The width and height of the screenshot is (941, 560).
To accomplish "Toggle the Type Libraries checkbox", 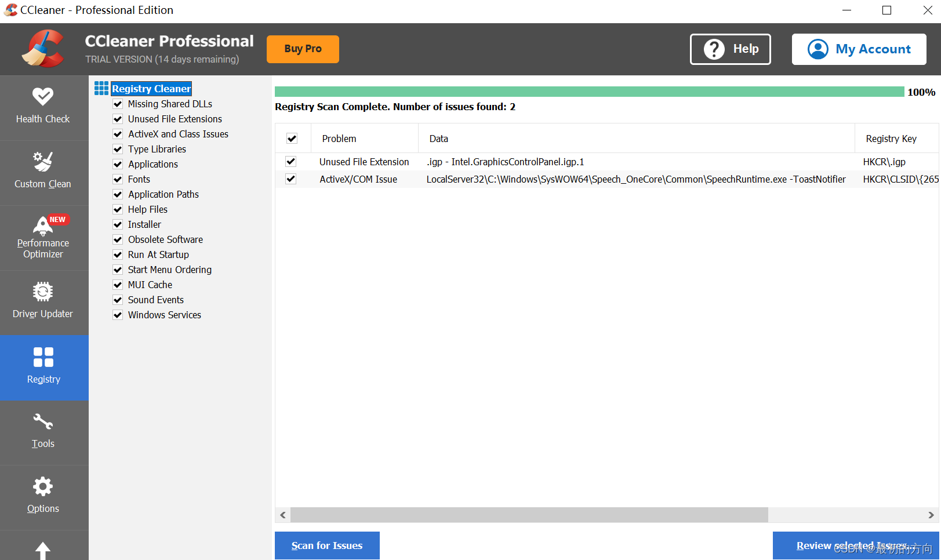I will pos(118,149).
